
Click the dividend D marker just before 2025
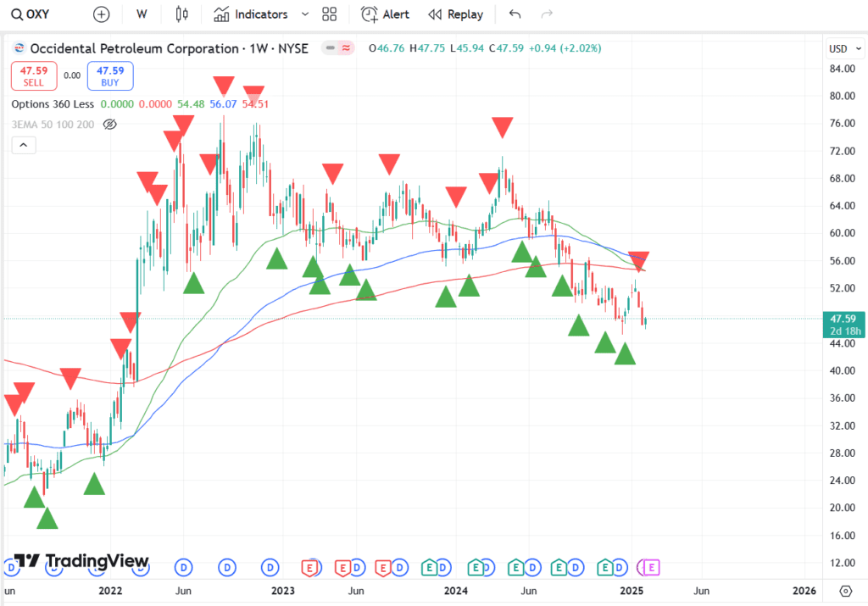pyautogui.click(x=620, y=567)
